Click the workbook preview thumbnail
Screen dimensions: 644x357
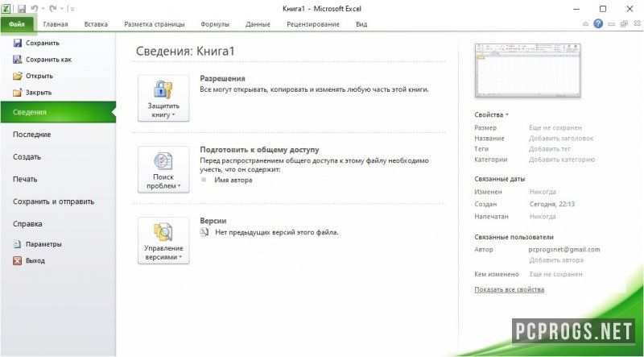pos(528,70)
